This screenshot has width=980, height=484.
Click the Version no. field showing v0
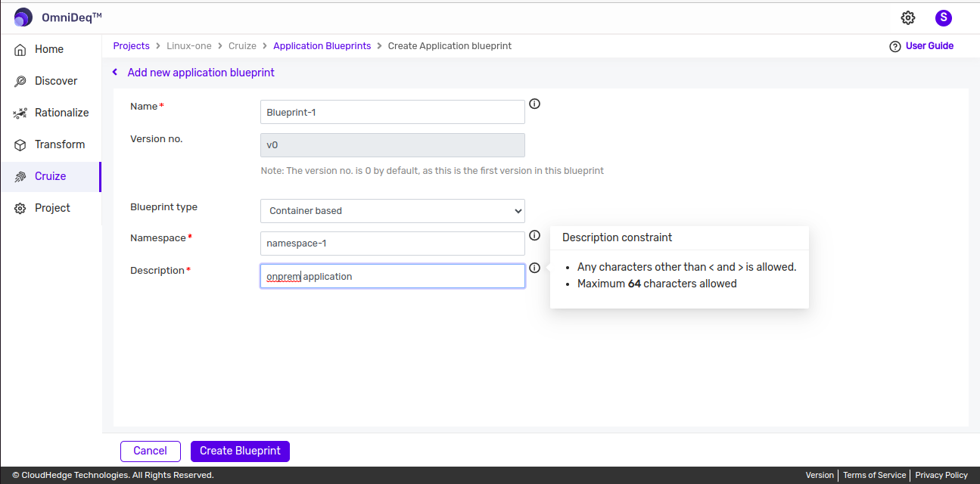(x=393, y=145)
